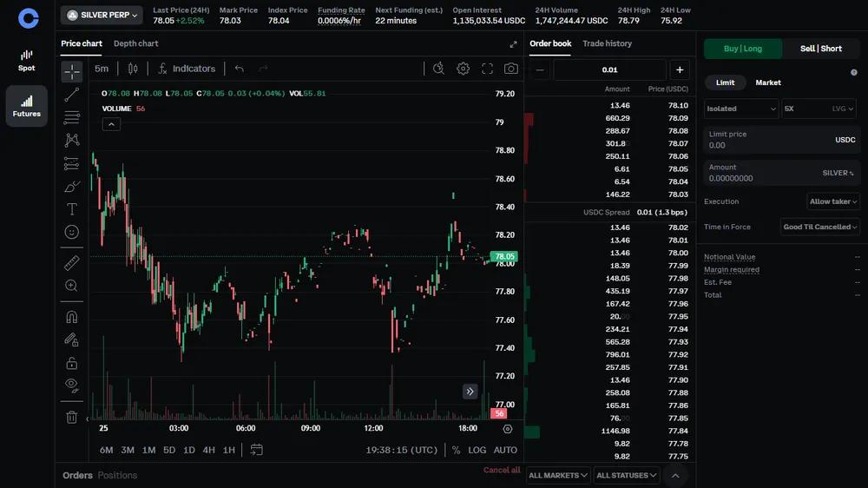868x488 pixels.
Task: Switch to the Trade history tab
Action: (607, 43)
